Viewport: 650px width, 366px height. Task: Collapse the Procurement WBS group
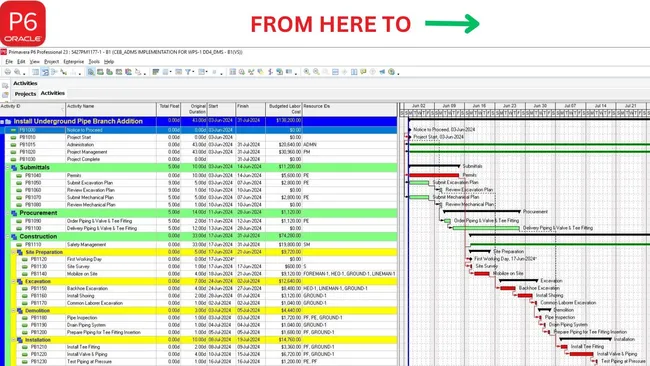coord(7,213)
